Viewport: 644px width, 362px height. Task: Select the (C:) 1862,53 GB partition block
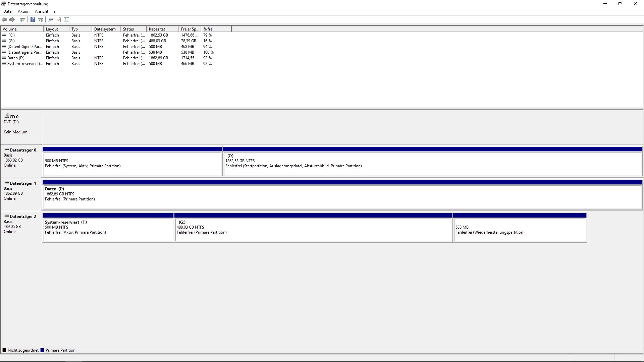(432, 164)
